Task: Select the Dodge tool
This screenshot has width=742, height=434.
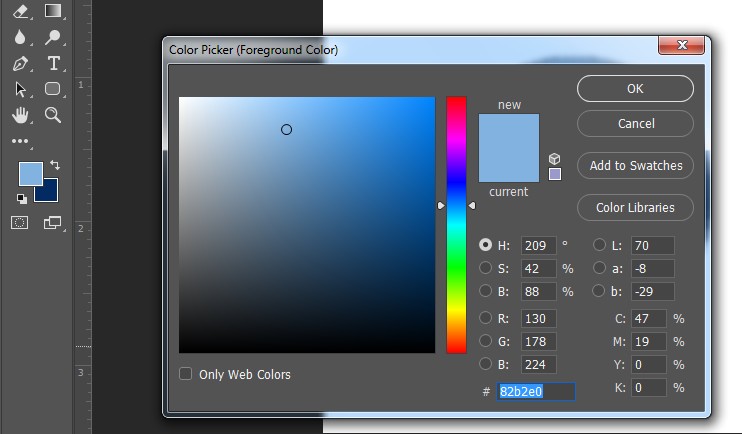Action: tap(53, 37)
